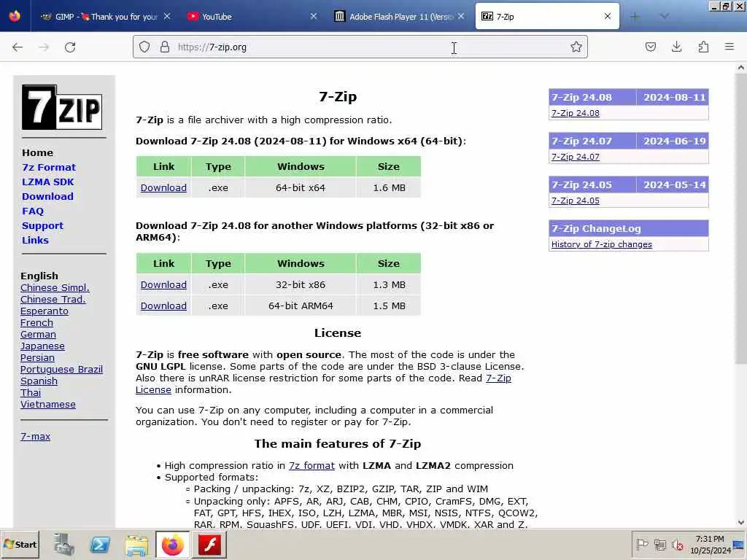Open the 7-max link
The width and height of the screenshot is (747, 560).
(x=35, y=436)
